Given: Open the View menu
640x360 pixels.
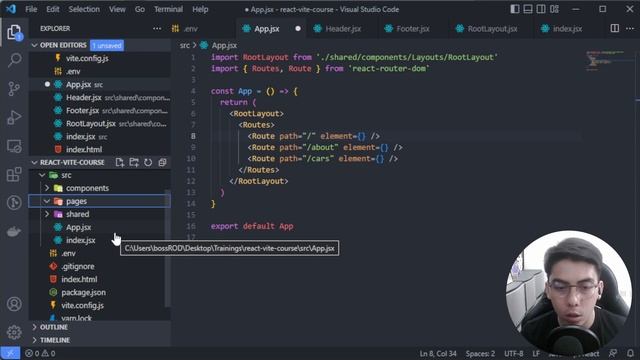Looking at the screenshot, I should (117, 9).
